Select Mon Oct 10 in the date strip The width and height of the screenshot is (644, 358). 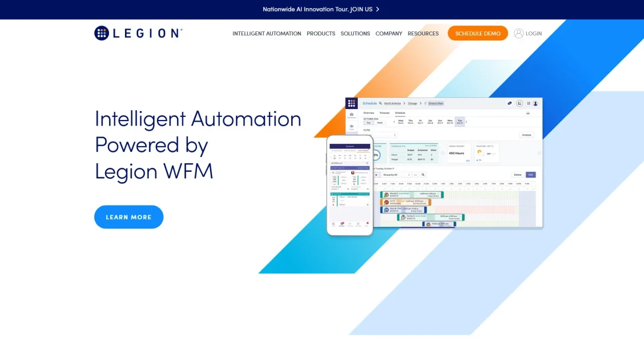click(450, 122)
